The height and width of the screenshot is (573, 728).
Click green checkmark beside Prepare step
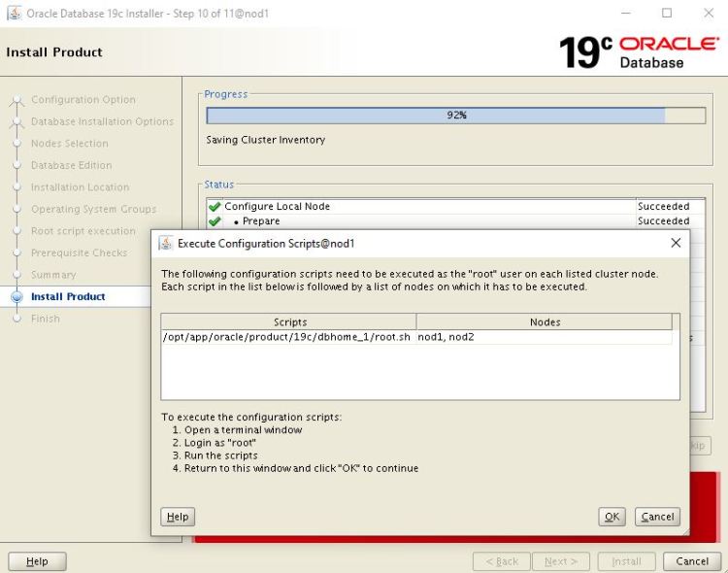point(215,221)
